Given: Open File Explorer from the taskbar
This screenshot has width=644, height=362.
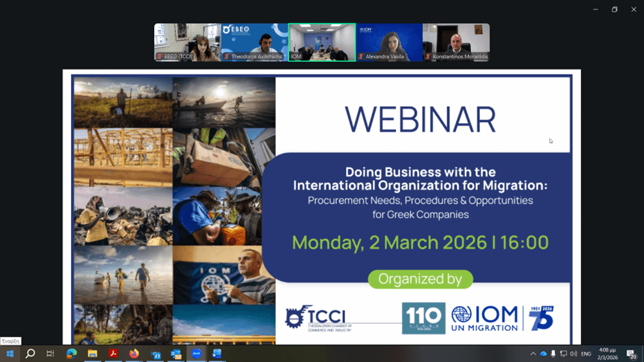Looking at the screenshot, I should tap(92, 354).
